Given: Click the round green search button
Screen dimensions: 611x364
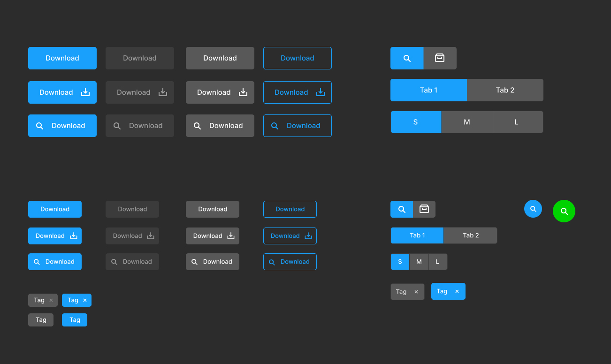Looking at the screenshot, I should point(564,211).
